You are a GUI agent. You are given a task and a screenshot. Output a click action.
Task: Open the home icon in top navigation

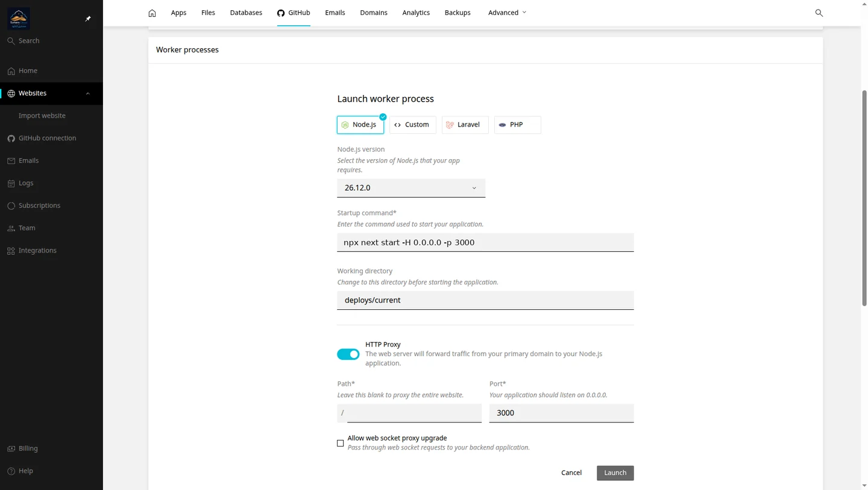tap(152, 13)
